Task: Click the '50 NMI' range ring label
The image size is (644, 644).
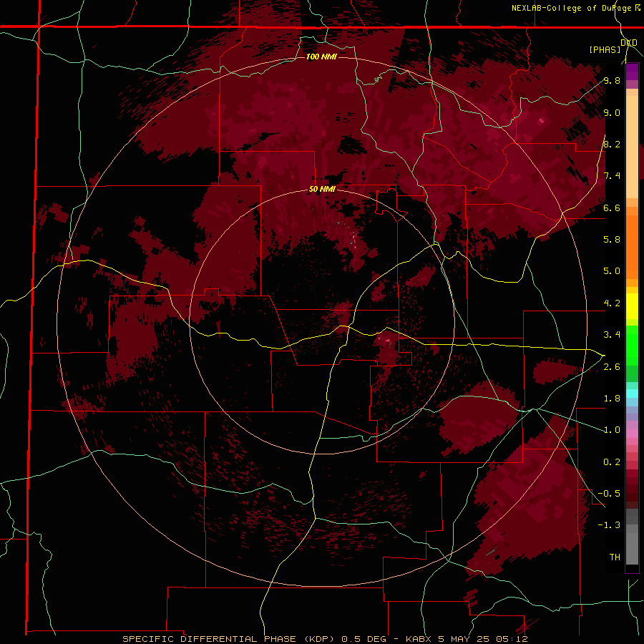Action: pos(323,190)
